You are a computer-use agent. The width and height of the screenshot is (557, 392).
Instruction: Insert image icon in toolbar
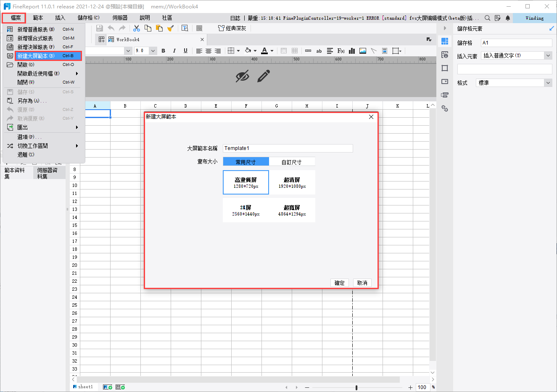point(363,51)
